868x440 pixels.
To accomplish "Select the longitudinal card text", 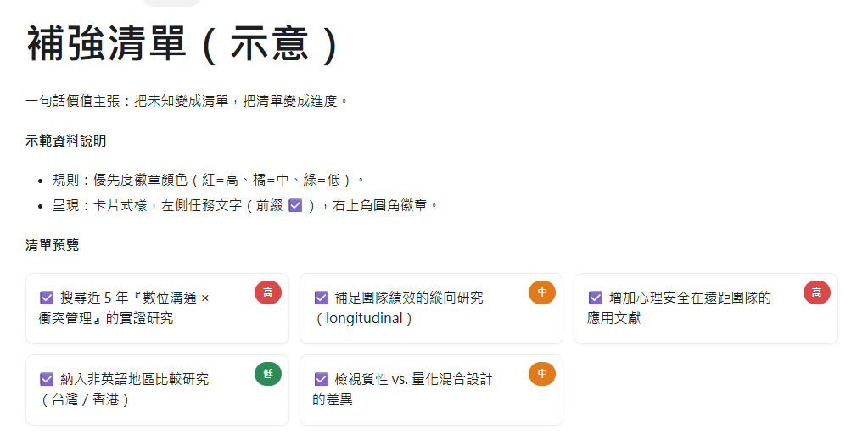I will click(363, 319).
